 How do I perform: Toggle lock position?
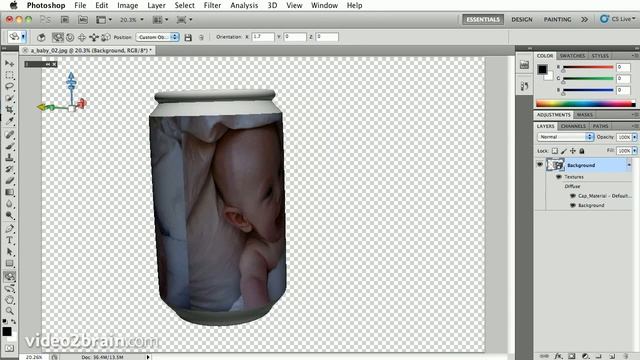click(573, 151)
